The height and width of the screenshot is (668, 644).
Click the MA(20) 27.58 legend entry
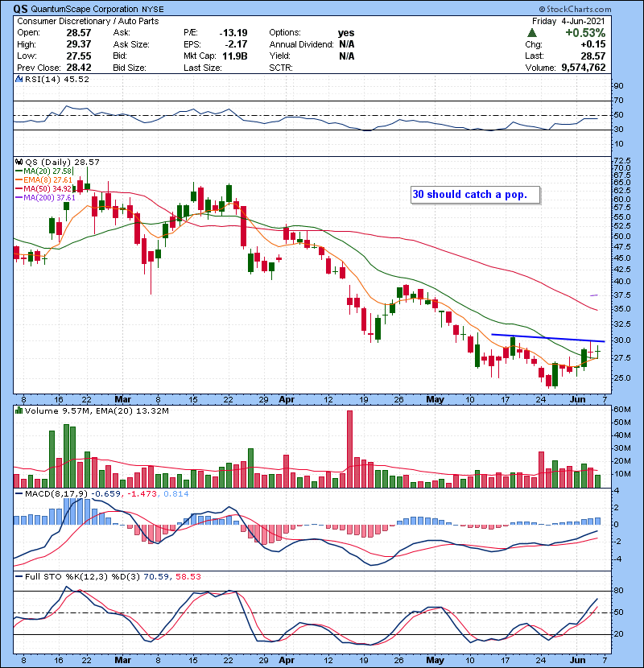pos(47,171)
